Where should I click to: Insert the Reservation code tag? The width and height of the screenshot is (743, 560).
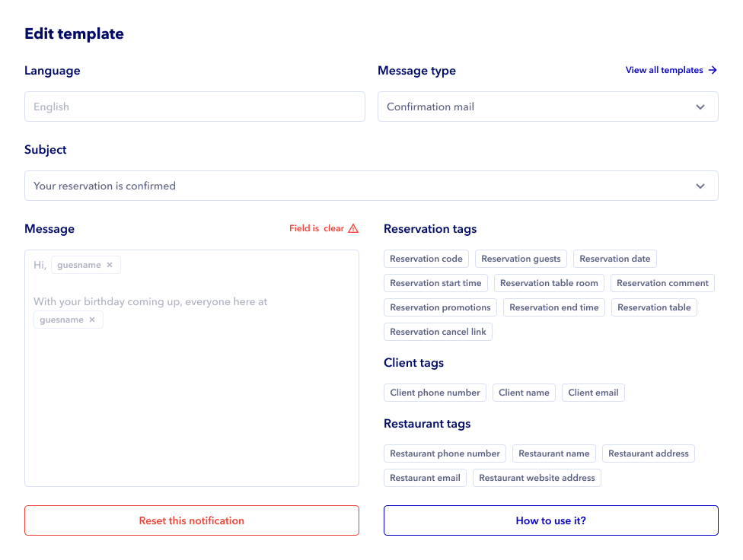click(426, 259)
